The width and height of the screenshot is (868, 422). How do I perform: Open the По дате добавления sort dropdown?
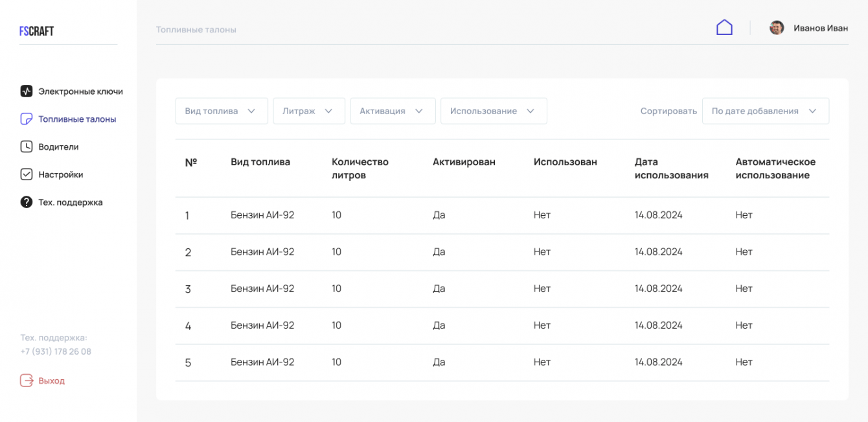click(x=765, y=111)
